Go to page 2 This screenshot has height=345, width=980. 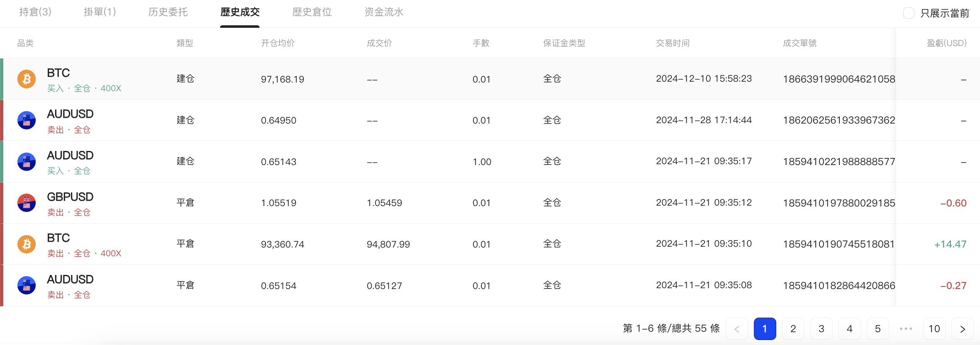pyautogui.click(x=793, y=329)
